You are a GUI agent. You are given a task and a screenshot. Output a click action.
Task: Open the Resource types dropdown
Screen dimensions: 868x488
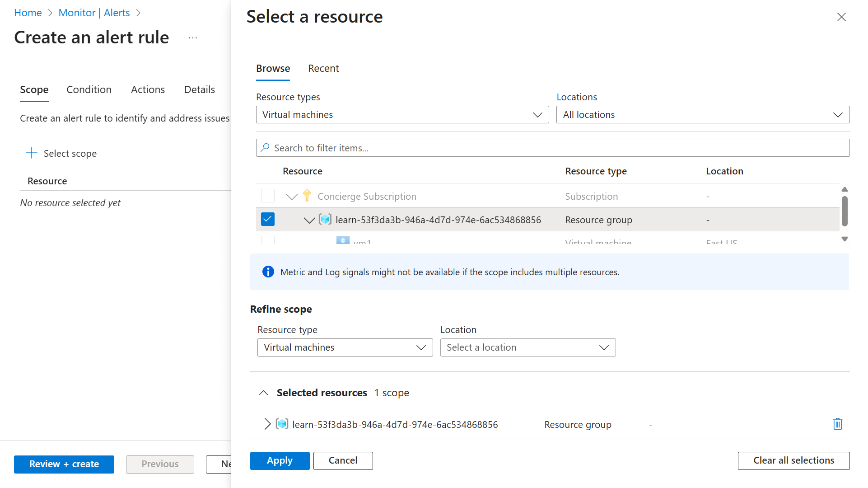pos(402,115)
